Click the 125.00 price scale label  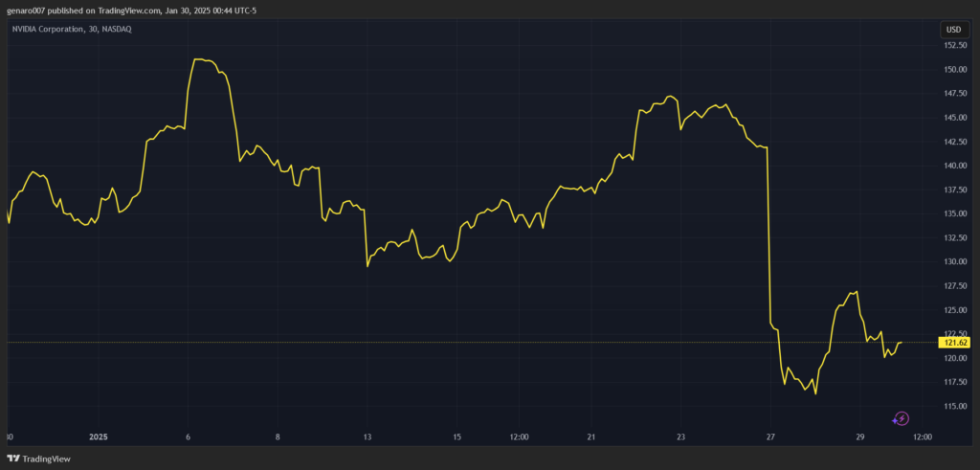(956, 310)
